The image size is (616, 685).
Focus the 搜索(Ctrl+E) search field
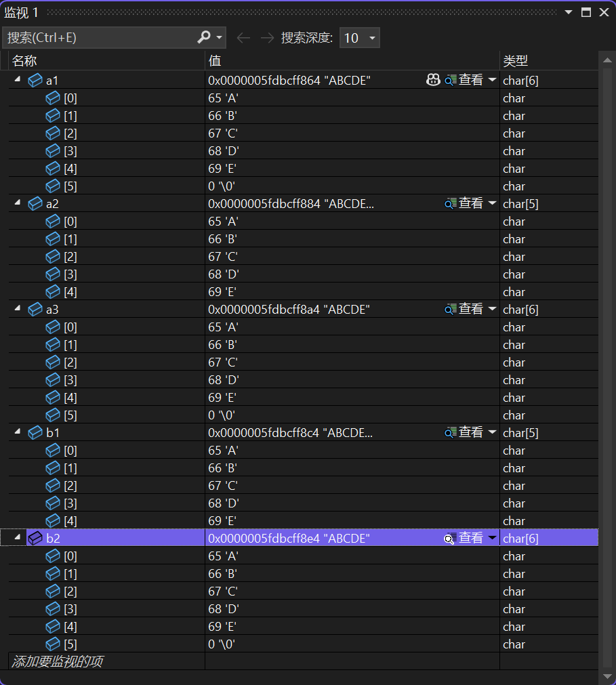point(98,38)
